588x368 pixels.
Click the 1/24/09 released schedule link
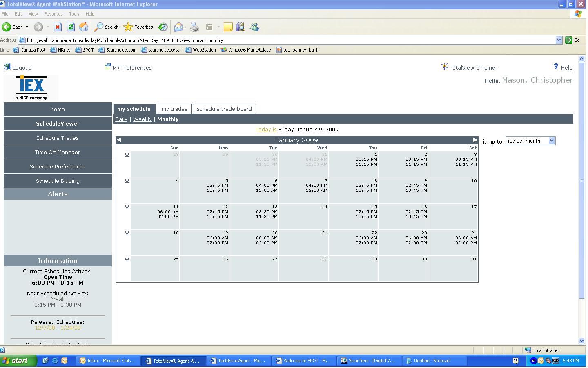[x=71, y=328]
